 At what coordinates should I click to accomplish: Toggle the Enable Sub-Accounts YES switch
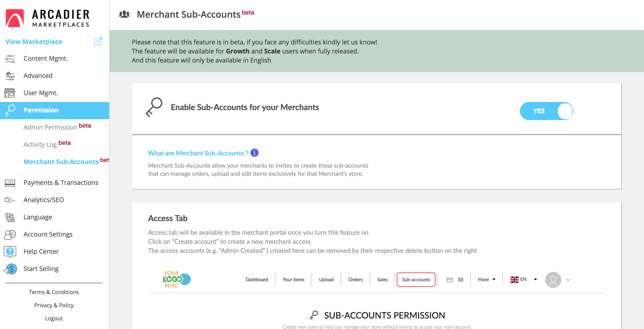coord(546,111)
